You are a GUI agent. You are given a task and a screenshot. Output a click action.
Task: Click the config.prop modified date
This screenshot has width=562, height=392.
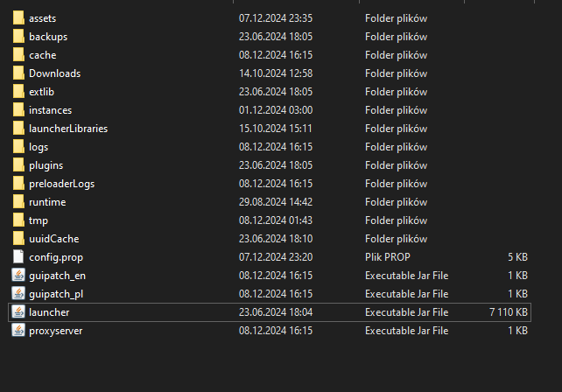point(276,257)
